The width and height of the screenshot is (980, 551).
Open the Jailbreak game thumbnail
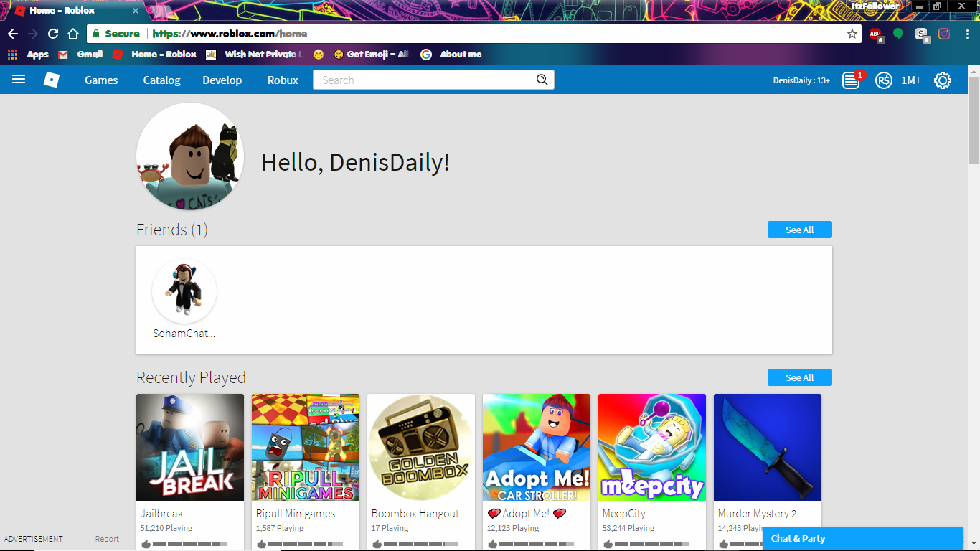click(x=190, y=448)
